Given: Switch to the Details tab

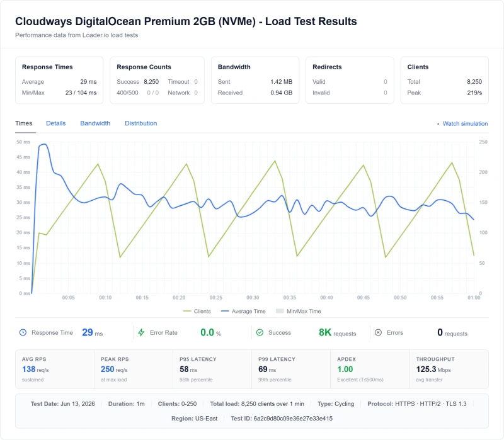Looking at the screenshot, I should pyautogui.click(x=56, y=123).
